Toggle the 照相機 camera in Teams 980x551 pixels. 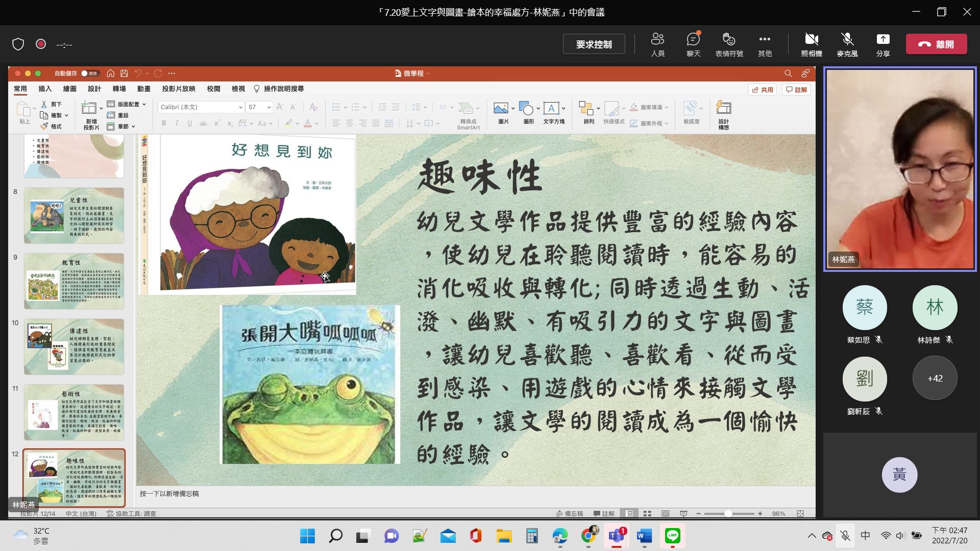(812, 44)
